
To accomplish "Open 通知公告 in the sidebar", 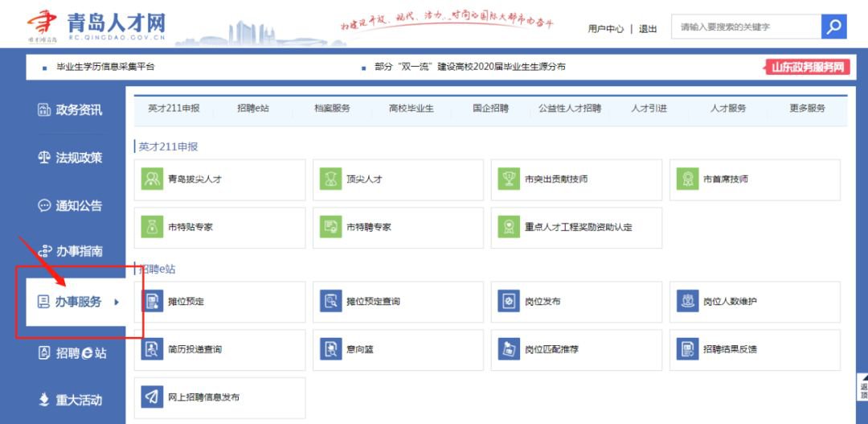I will pos(71,206).
